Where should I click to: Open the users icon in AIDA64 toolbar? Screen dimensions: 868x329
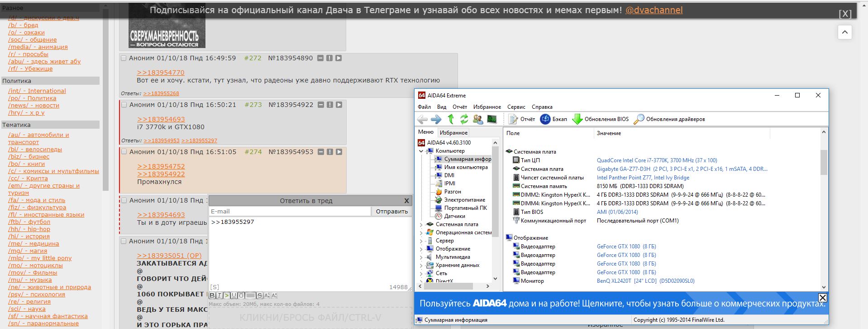(x=478, y=119)
